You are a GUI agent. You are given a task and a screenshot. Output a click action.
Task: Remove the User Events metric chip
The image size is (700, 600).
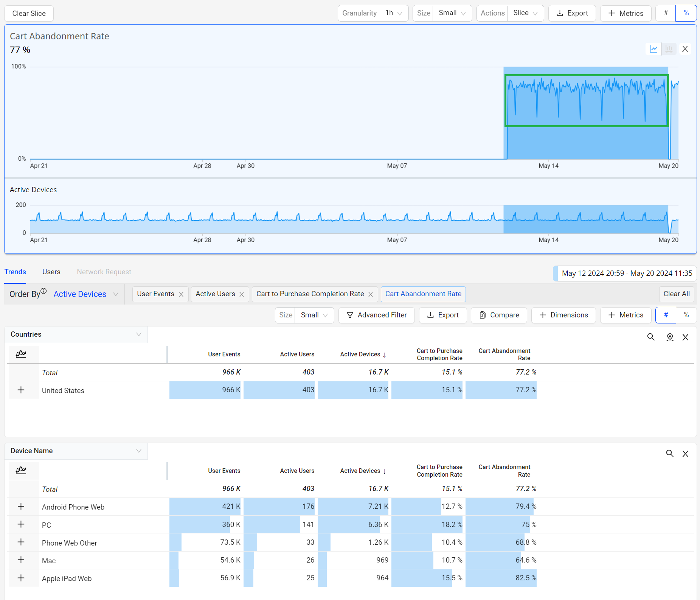pos(181,294)
